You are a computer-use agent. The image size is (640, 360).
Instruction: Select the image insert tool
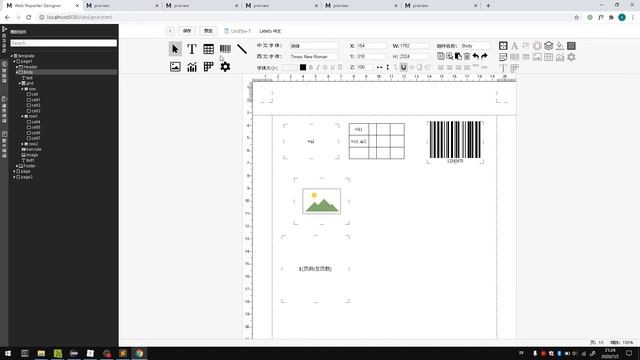click(x=175, y=67)
